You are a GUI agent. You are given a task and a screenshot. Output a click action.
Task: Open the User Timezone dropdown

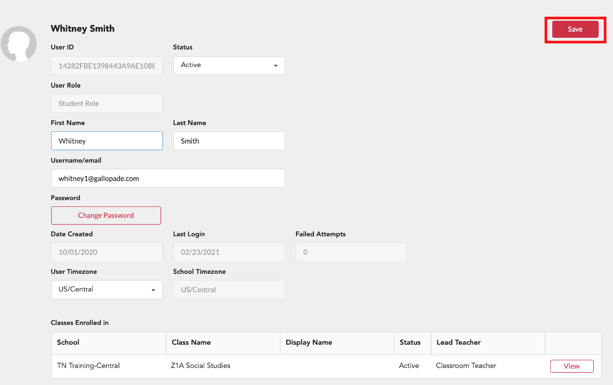107,290
